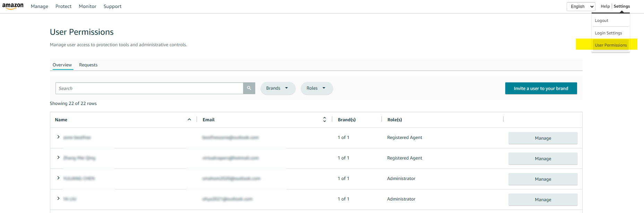Screen dimensions: 644x213
Task: Expand the third user row chevron
Action: (x=58, y=178)
